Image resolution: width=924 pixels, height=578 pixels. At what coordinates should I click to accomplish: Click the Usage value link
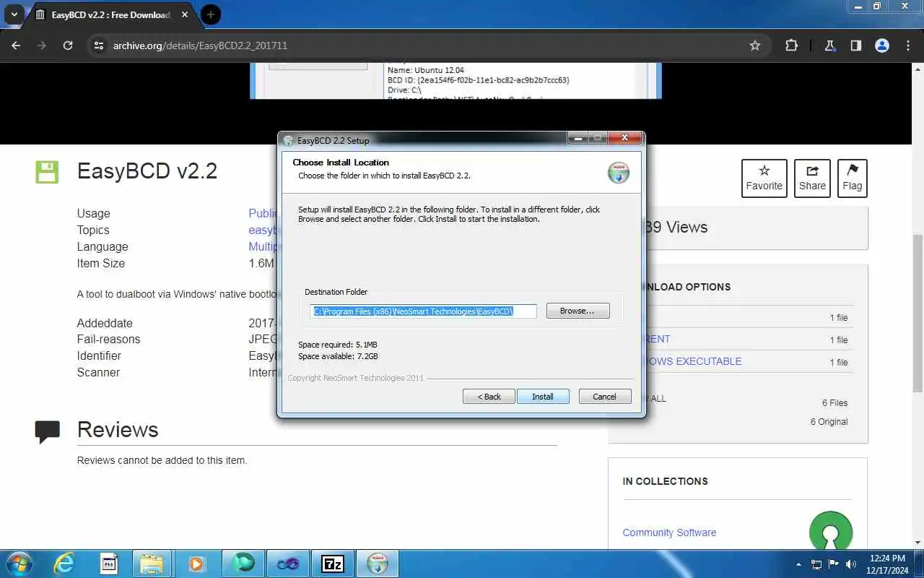click(263, 213)
